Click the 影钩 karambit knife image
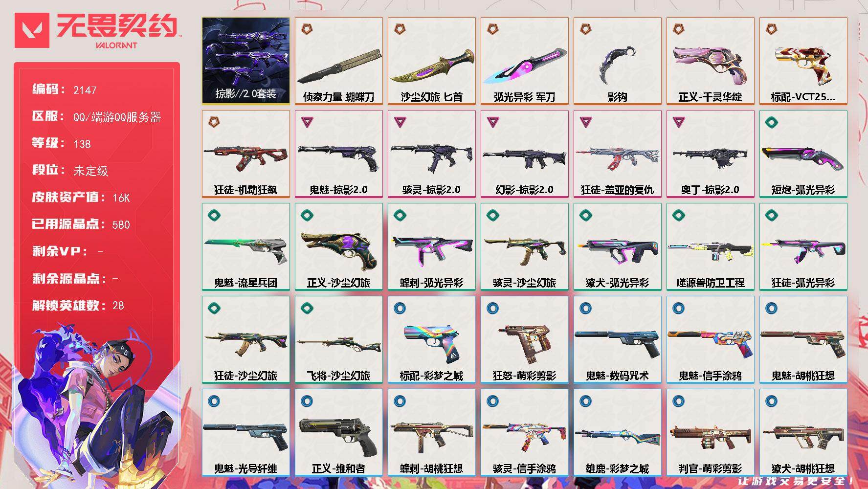Image resolution: width=868 pixels, height=489 pixels. click(x=617, y=65)
